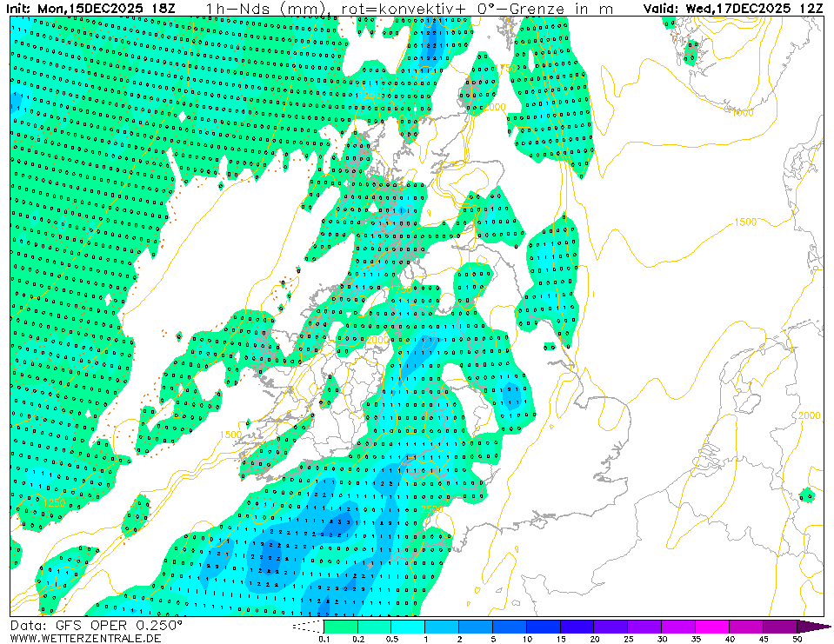Viewport: 834px width, 644px height.
Task: Click the isolated green precipitation patch bottom right
Action: 807,495
